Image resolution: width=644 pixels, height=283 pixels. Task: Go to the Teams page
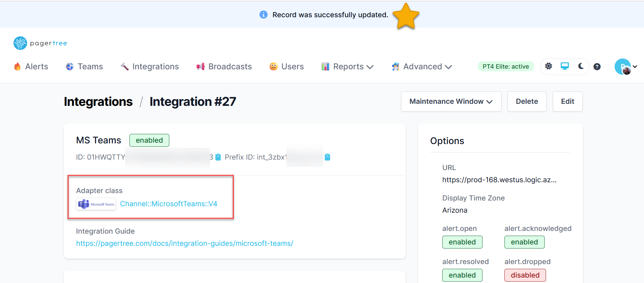84,67
